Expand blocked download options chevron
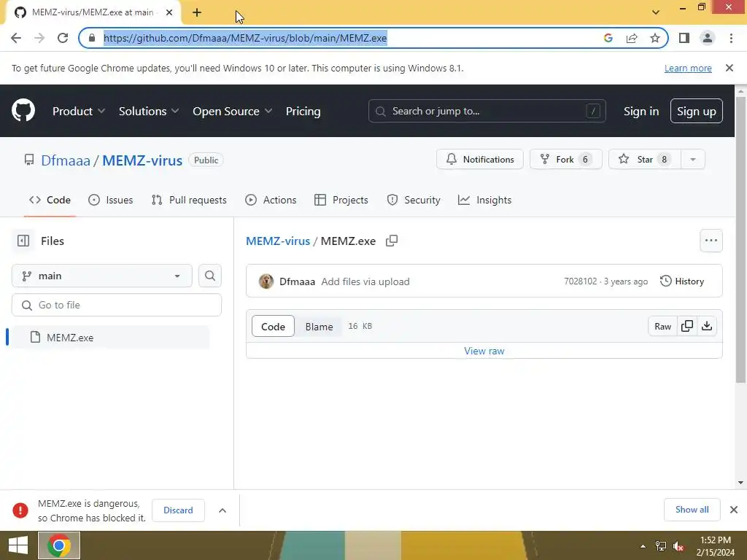The image size is (747, 560). pos(222,510)
